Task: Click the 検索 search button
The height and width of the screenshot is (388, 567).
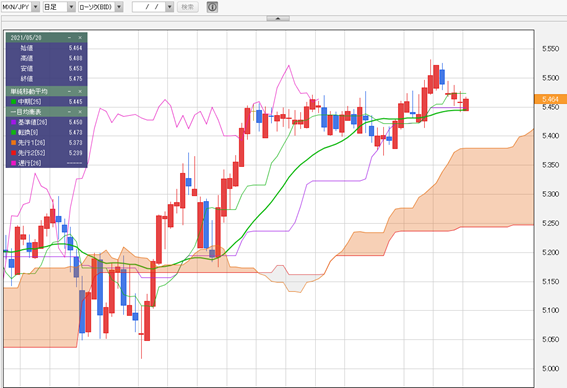Action: pos(188,7)
